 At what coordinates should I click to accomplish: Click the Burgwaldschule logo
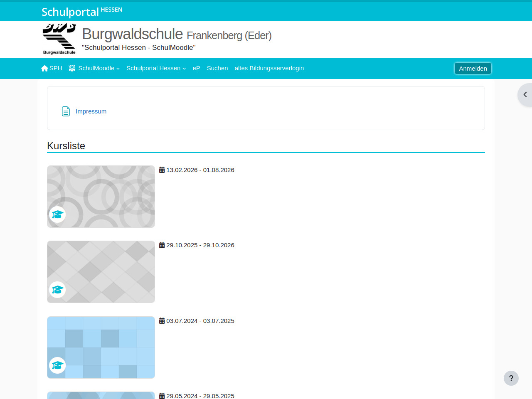point(59,39)
